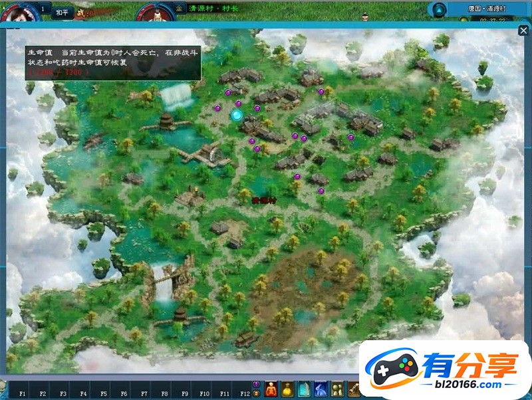Toggle the 和平 combat mode button
This screenshot has height=400, width=532.
[62, 13]
